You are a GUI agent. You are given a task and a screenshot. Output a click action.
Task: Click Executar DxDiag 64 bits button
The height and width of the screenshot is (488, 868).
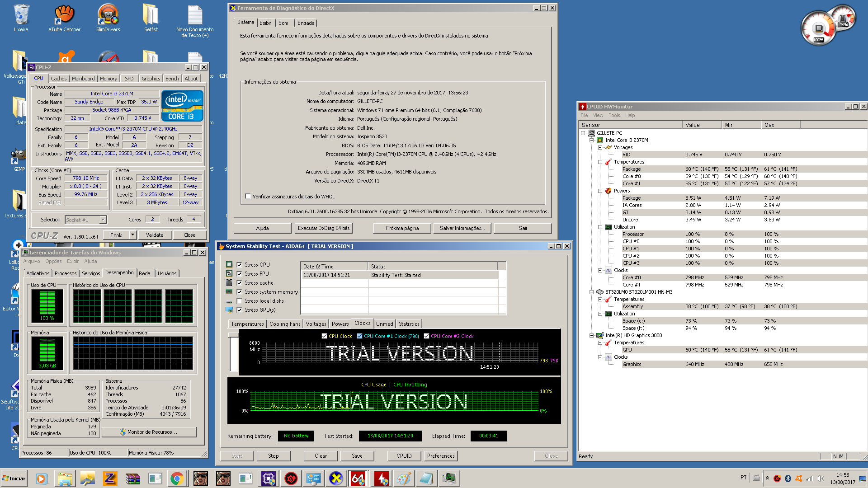pyautogui.click(x=324, y=228)
